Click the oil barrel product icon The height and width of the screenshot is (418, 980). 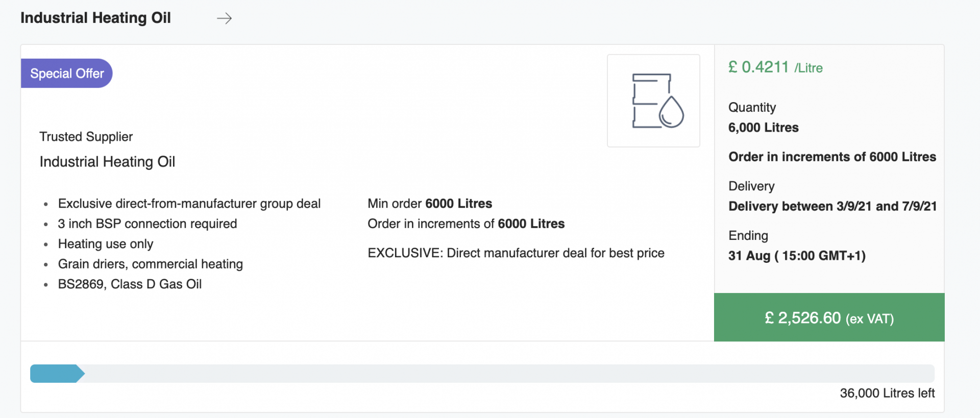(653, 101)
